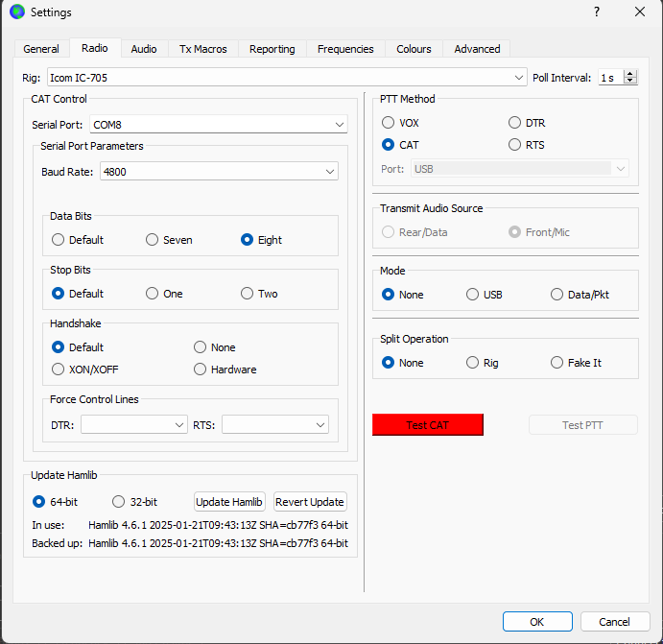Select Default handshake option
Screen dimensions: 663x644
[x=78, y=347]
